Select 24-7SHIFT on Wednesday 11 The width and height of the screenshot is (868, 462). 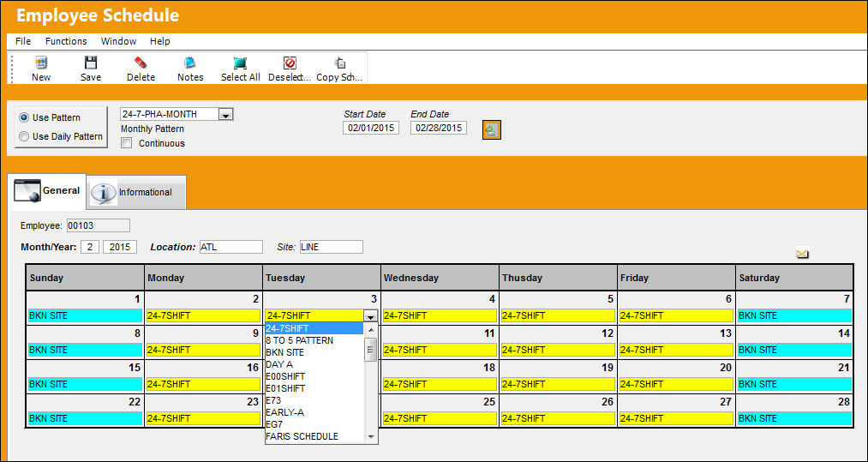point(440,350)
